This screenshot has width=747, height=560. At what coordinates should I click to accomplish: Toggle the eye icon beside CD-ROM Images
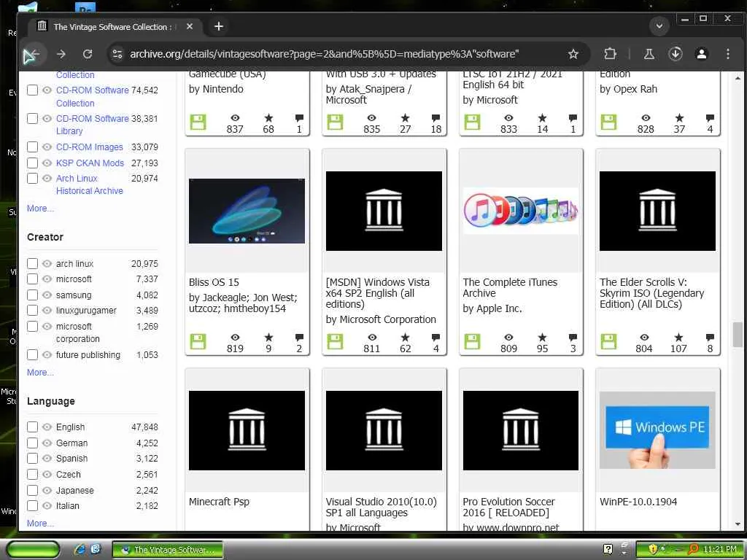tap(47, 147)
